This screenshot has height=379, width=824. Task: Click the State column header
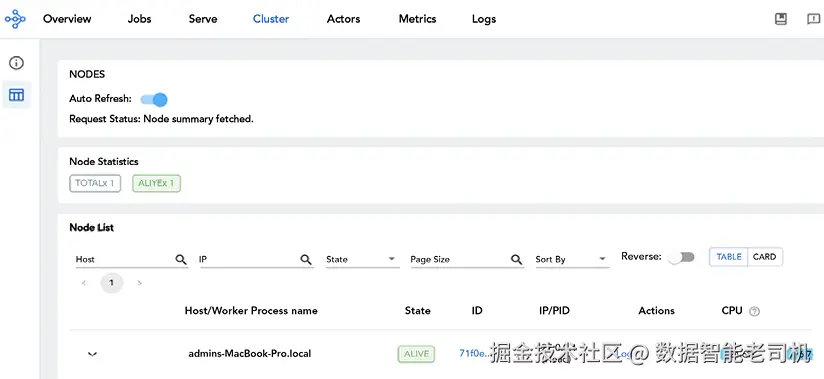(x=418, y=311)
